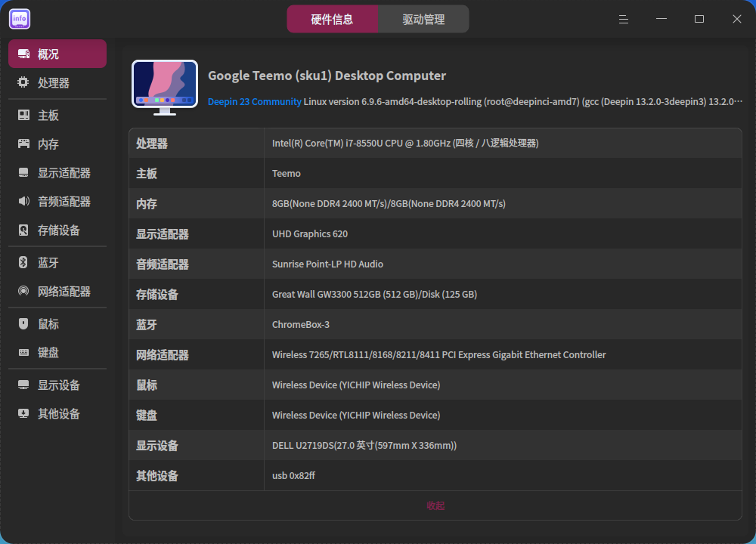Viewport: 756px width, 544px height.
Task: Open 存储设备 label in the sidebar
Action: 59,230
